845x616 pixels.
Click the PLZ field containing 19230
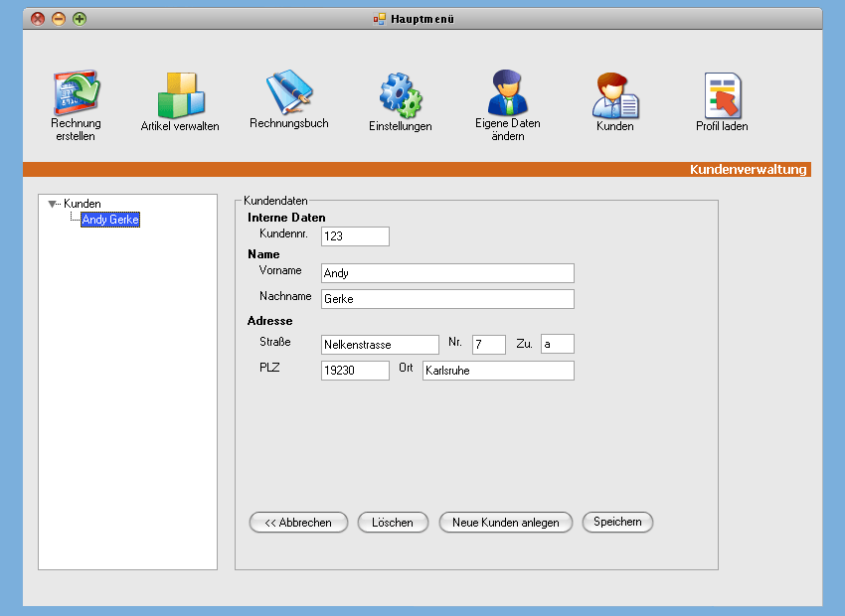coord(355,371)
